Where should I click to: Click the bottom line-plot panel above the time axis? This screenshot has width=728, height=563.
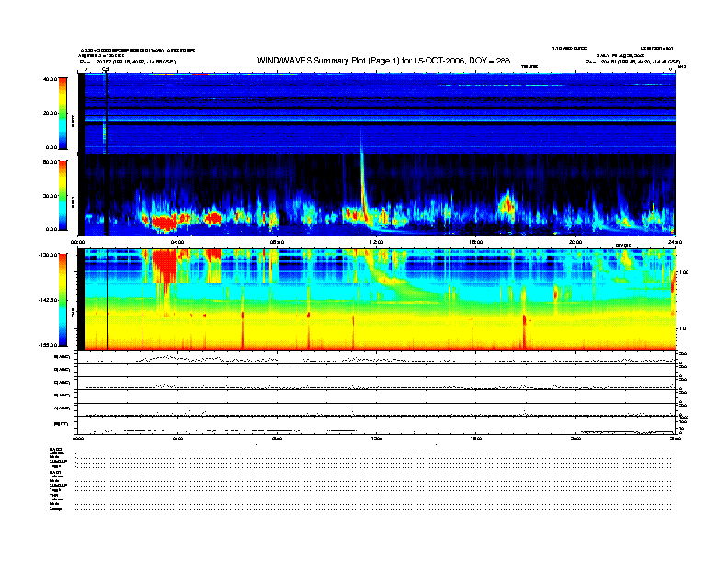(x=376, y=425)
